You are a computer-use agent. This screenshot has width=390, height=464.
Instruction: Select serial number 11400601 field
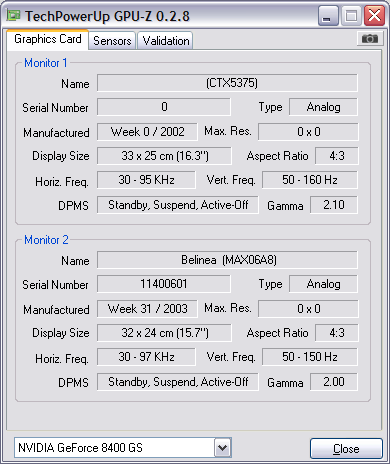164,284
